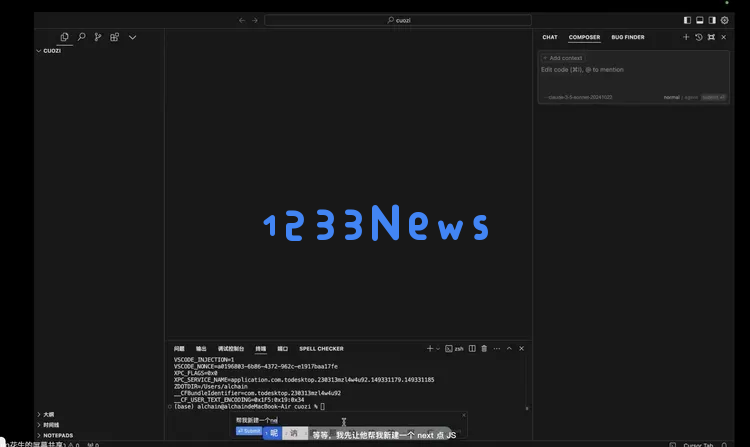Switch to the 输出 output tab
The width and height of the screenshot is (750, 447).
pos(201,349)
